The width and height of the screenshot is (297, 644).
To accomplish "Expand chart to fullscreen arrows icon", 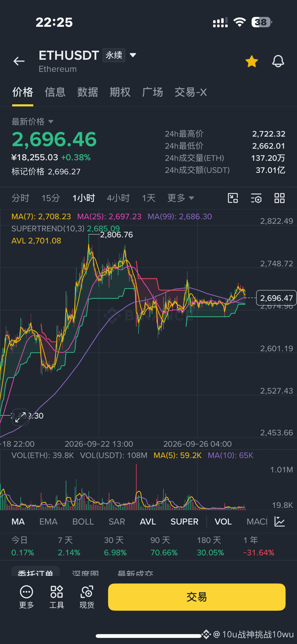I will [x=20, y=417].
